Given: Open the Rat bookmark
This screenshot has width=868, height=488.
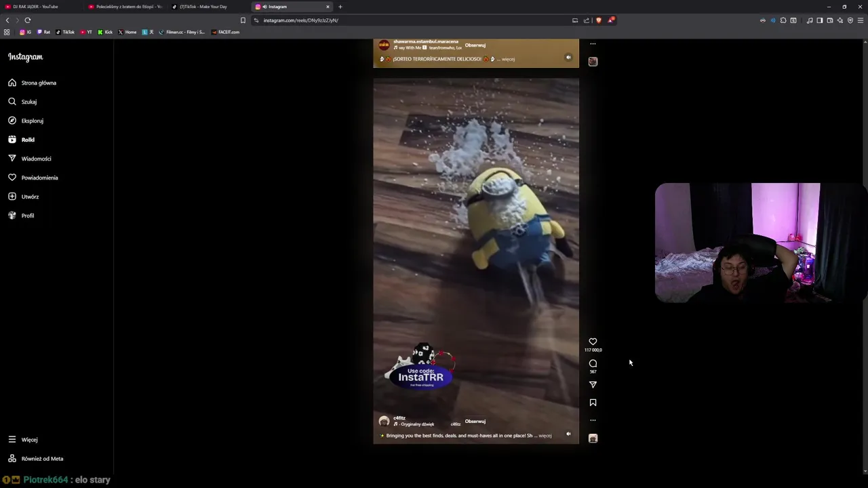Looking at the screenshot, I should 43,32.
